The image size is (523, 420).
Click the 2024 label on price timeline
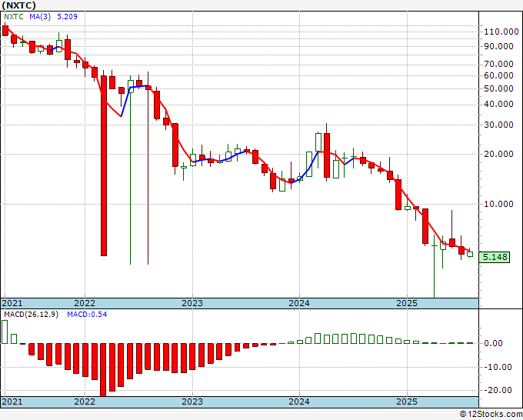click(x=299, y=303)
